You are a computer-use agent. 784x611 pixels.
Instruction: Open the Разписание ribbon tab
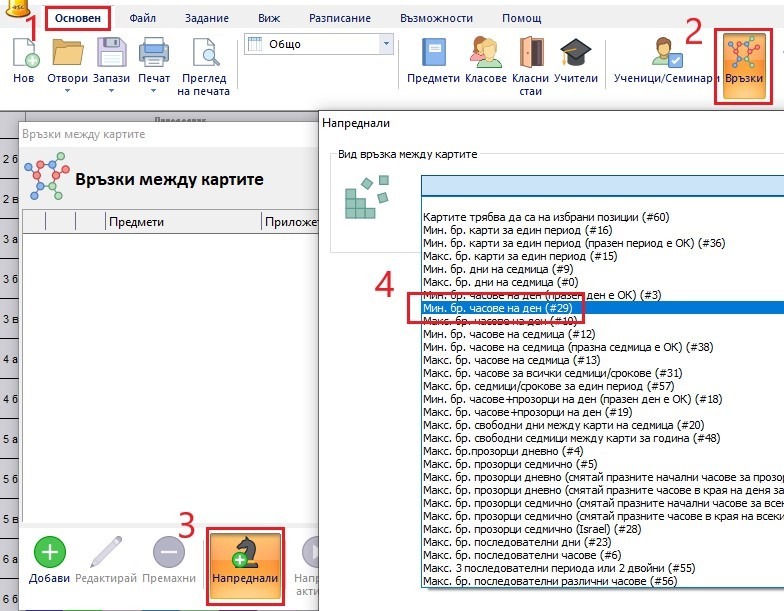(340, 18)
